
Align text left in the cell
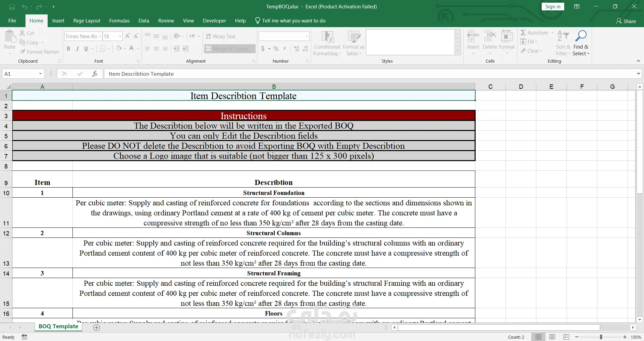tap(147, 49)
